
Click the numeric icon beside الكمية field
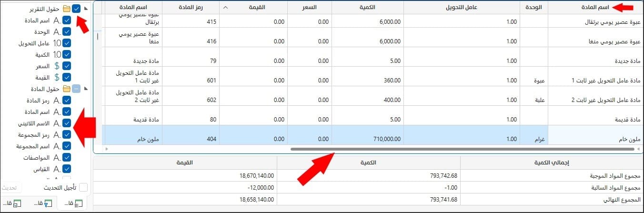(x=57, y=55)
